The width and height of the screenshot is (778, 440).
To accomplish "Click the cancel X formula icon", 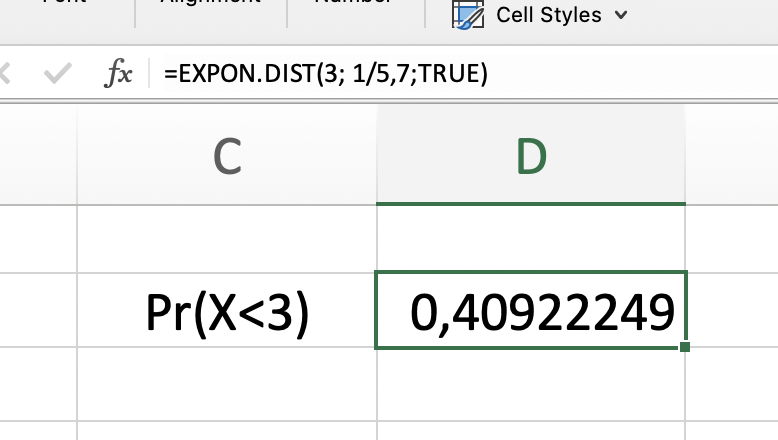I will 6,74.
